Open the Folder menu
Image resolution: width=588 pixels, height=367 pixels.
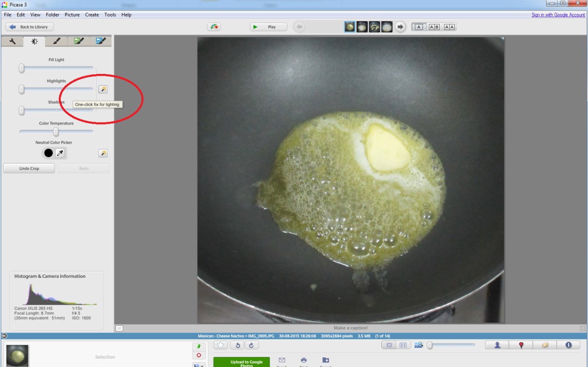52,15
